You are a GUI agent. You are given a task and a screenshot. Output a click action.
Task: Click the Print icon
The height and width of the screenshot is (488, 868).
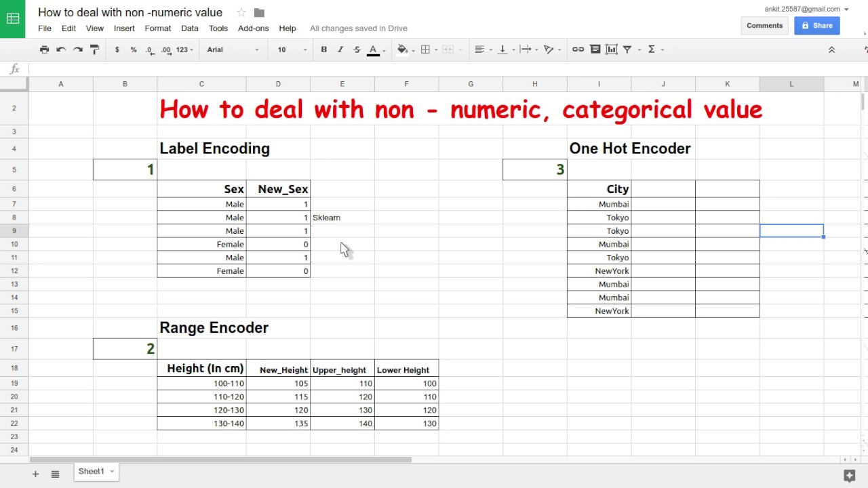pos(44,49)
